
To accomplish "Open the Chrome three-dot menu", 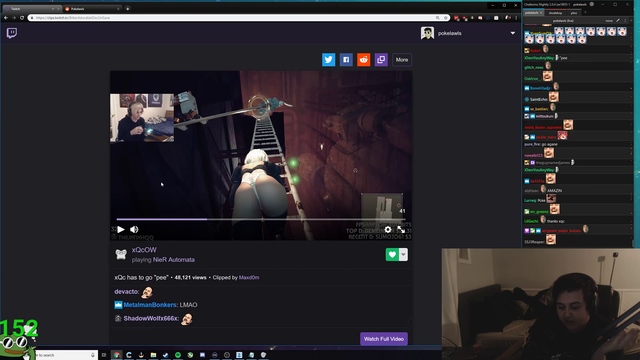I will point(516,18).
